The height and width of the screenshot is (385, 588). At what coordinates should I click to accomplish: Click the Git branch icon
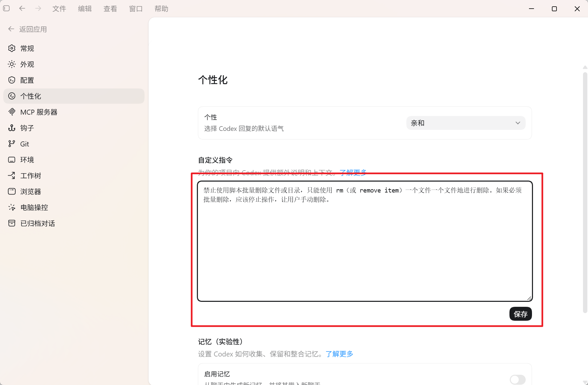[x=12, y=144]
